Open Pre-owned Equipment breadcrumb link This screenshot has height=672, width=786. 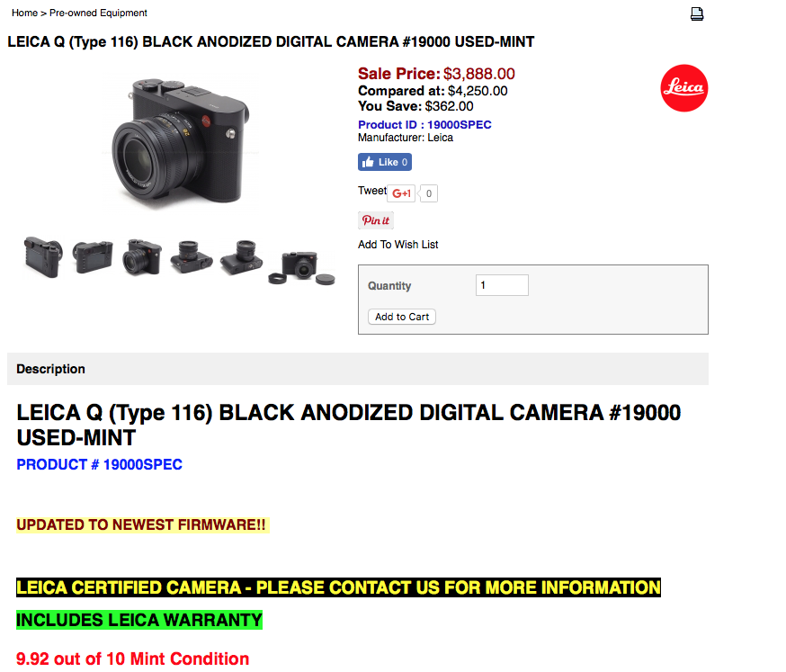[x=98, y=13]
